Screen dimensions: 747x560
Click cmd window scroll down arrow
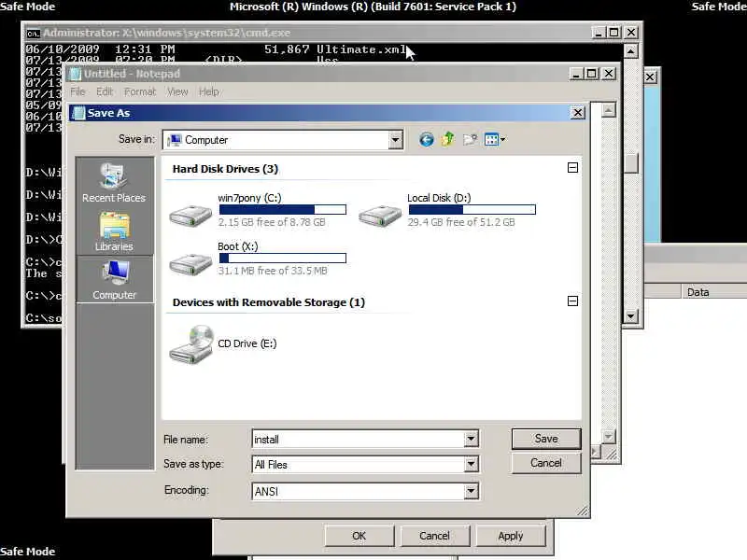pyautogui.click(x=631, y=315)
